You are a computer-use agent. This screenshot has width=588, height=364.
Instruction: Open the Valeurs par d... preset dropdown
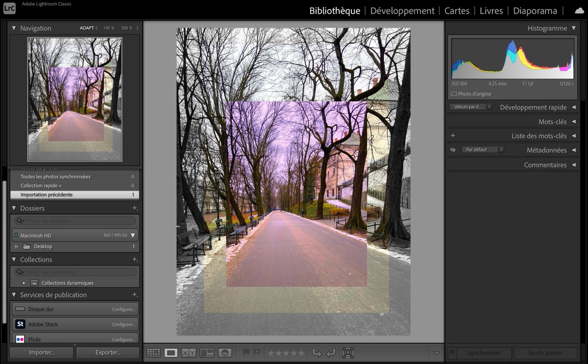point(471,106)
